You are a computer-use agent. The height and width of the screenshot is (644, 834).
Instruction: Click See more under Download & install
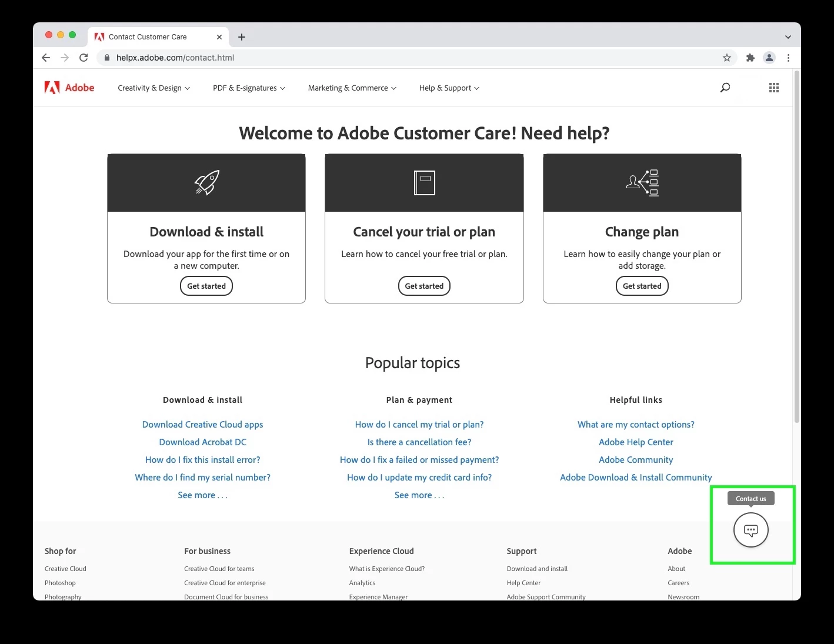point(202,495)
